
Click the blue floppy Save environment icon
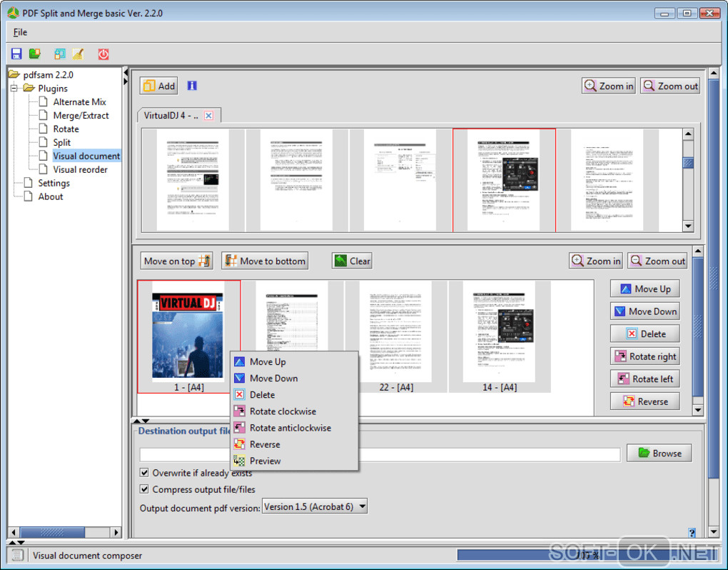click(x=16, y=54)
